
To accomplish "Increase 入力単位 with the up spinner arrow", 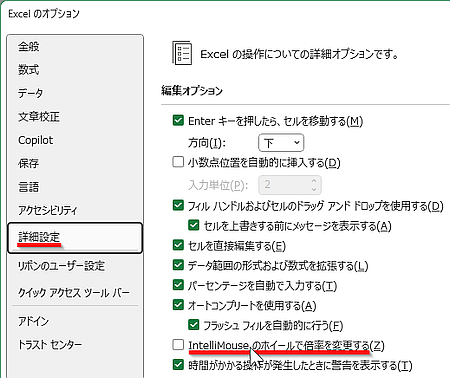I will 314,181.
